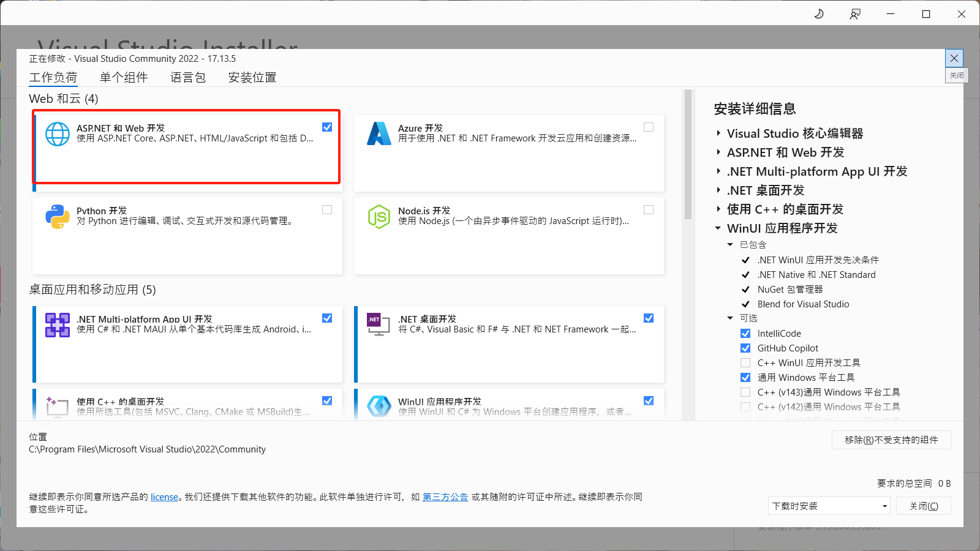Check C++ (v143)通用 Windows 平台工具
This screenshot has height=551, width=980.
[745, 392]
